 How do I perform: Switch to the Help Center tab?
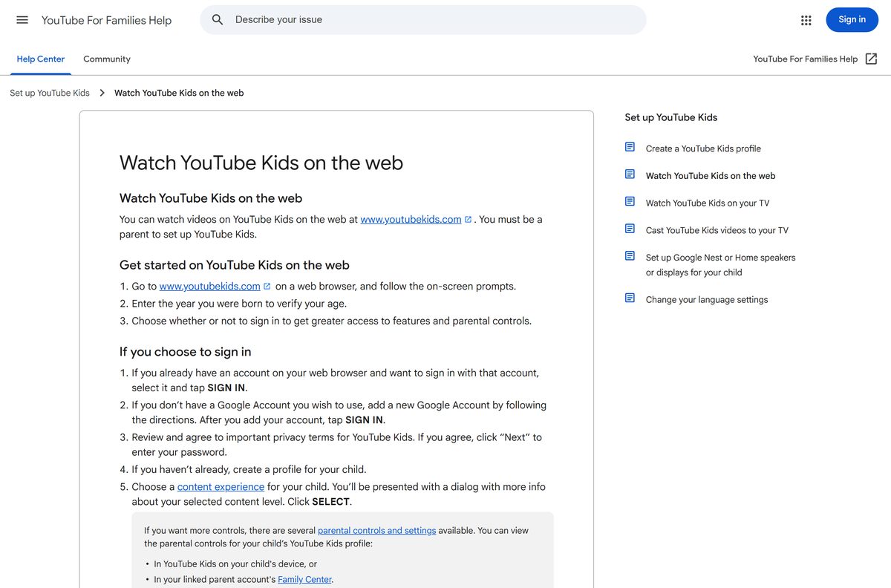tap(41, 59)
